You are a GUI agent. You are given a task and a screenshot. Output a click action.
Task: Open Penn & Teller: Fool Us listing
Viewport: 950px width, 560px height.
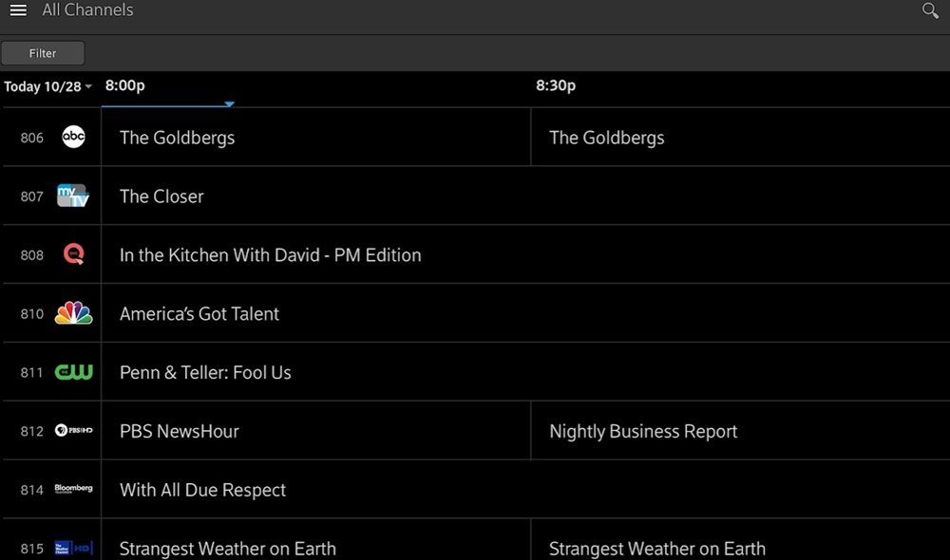525,372
